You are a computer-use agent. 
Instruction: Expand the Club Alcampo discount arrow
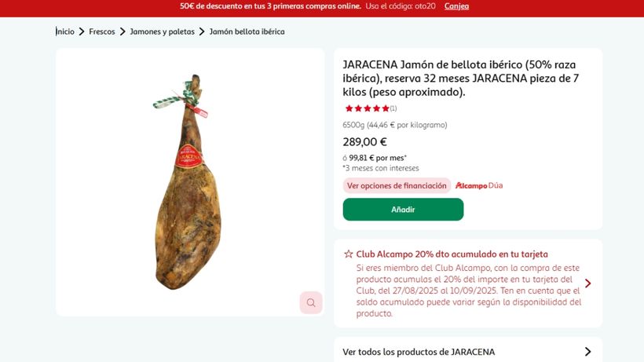[x=587, y=283]
